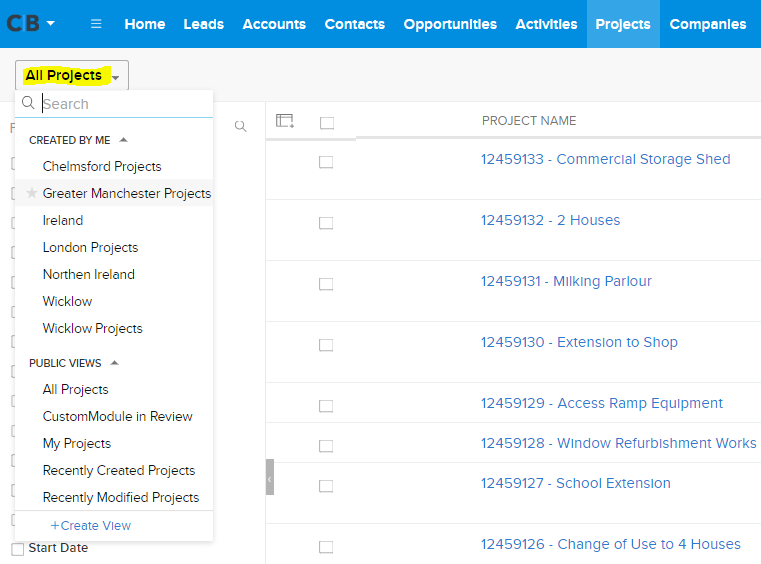Open the Contacts tab
The image size is (761, 564).
tap(355, 24)
